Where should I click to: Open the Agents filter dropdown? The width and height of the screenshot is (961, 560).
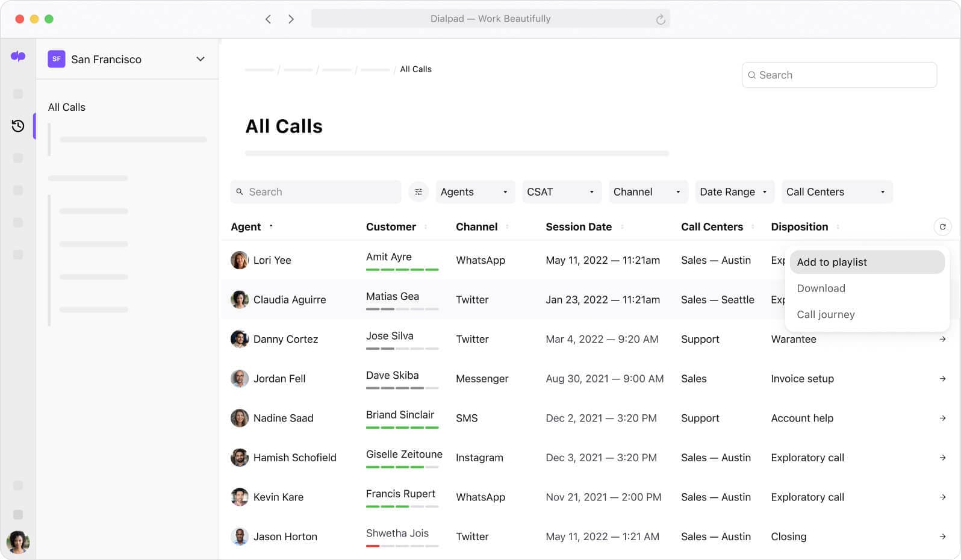(474, 192)
